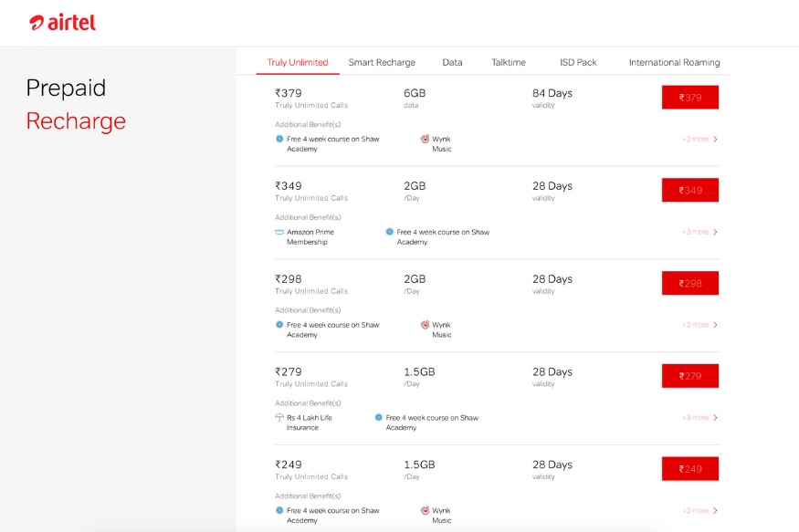Buy the ₹349 plan with red button

tap(689, 191)
